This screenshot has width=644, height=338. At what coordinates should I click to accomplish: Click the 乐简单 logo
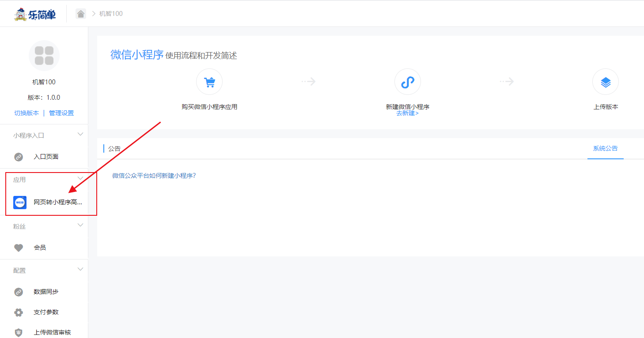click(x=35, y=14)
